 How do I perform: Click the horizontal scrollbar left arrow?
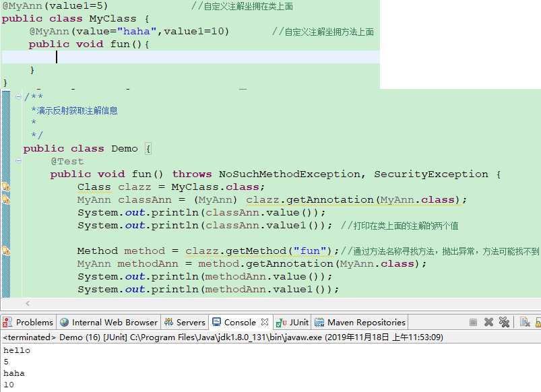tap(28, 303)
